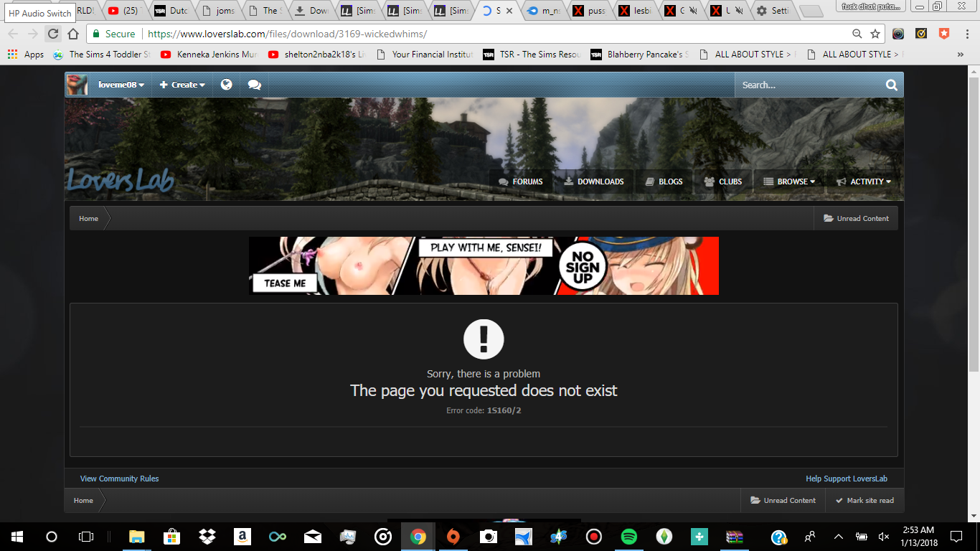Open Task View on the taskbar

click(86, 537)
